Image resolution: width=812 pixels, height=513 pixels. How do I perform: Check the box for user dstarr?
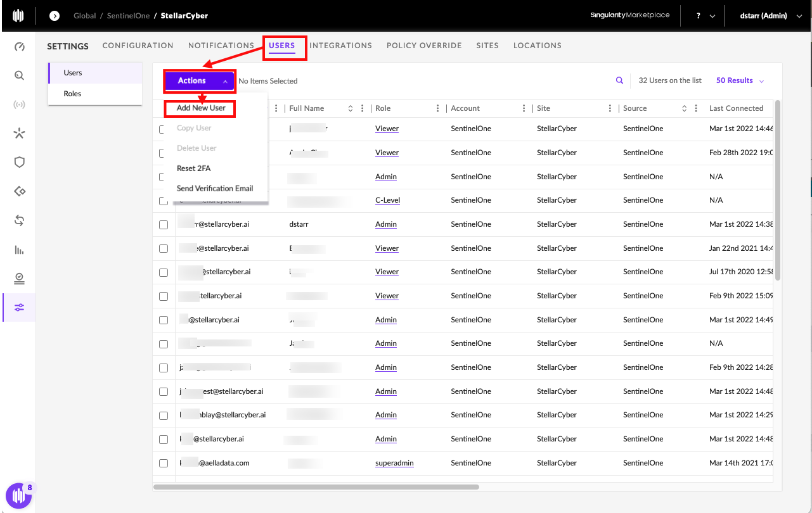coord(164,225)
